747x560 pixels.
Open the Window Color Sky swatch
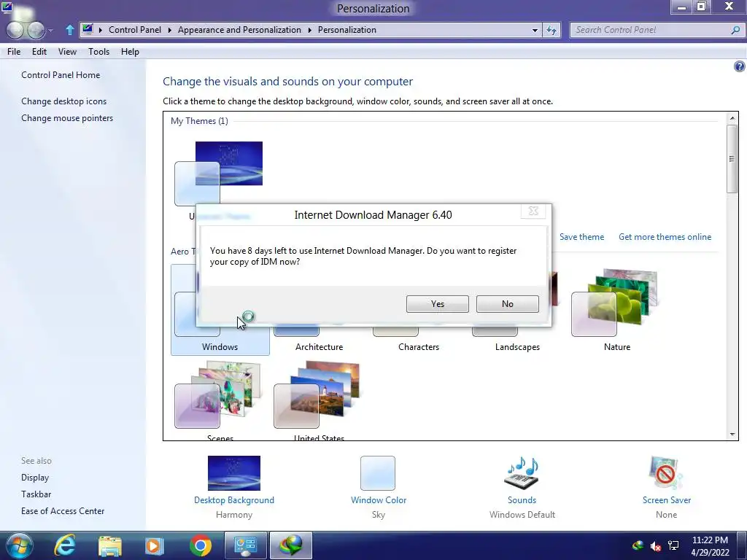[x=378, y=472]
